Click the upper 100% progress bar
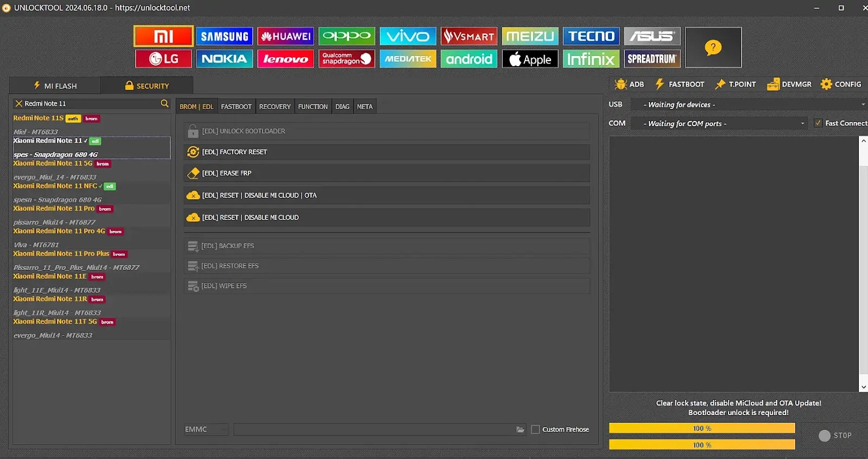868x459 pixels. [702, 428]
